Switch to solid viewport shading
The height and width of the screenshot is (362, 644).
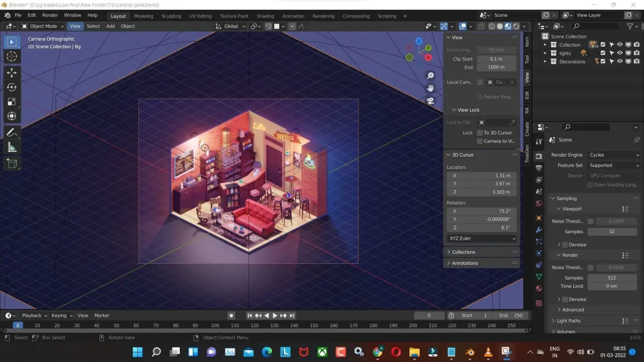click(500, 26)
